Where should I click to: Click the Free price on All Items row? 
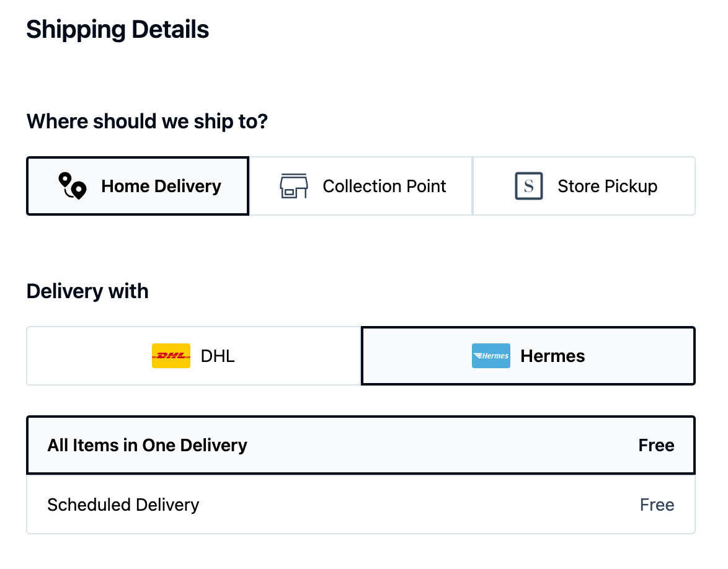pos(656,445)
